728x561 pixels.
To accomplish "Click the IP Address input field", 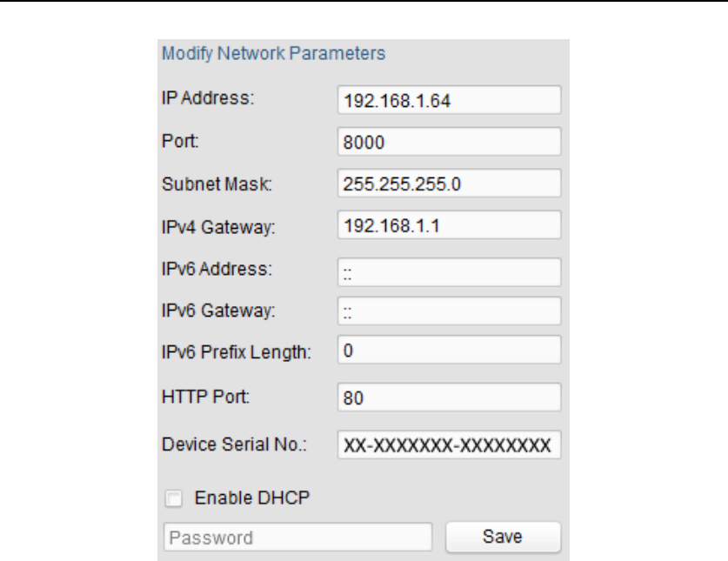I will (x=449, y=100).
